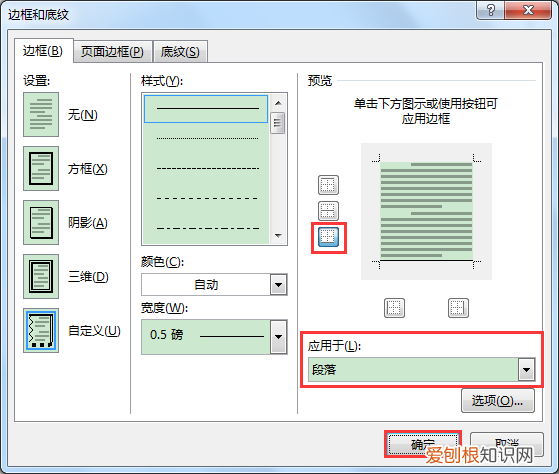Toggle the highlighted bottom border button
The width and height of the screenshot is (559, 474).
tap(328, 237)
